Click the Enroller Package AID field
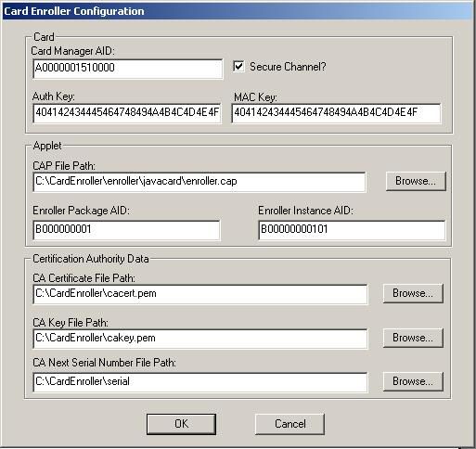 pos(126,230)
